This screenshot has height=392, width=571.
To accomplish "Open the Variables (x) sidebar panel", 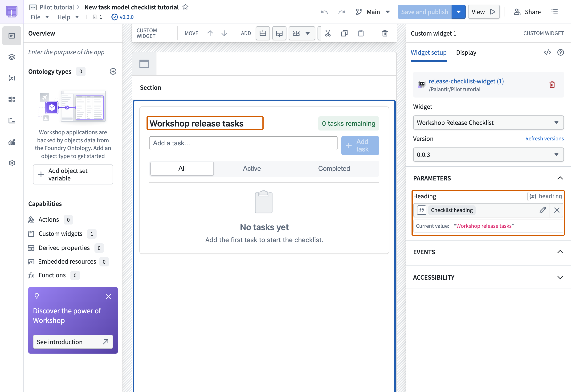I will pyautogui.click(x=12, y=78).
